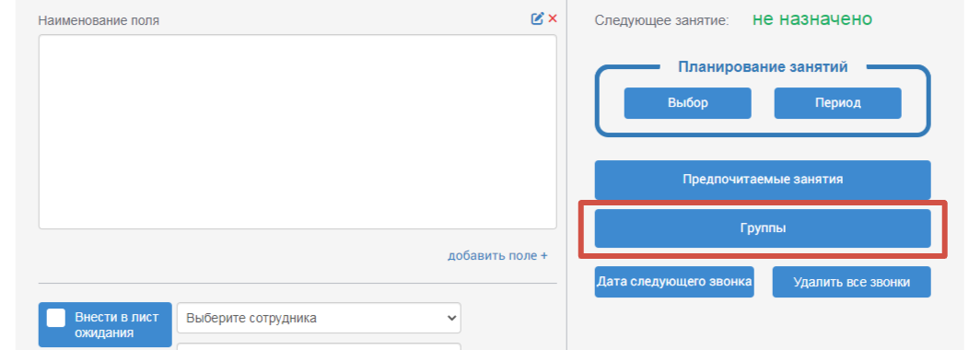Click the 'Планирование занятий' heading
Image resolution: width=980 pixels, height=350 pixels.
pos(764,67)
